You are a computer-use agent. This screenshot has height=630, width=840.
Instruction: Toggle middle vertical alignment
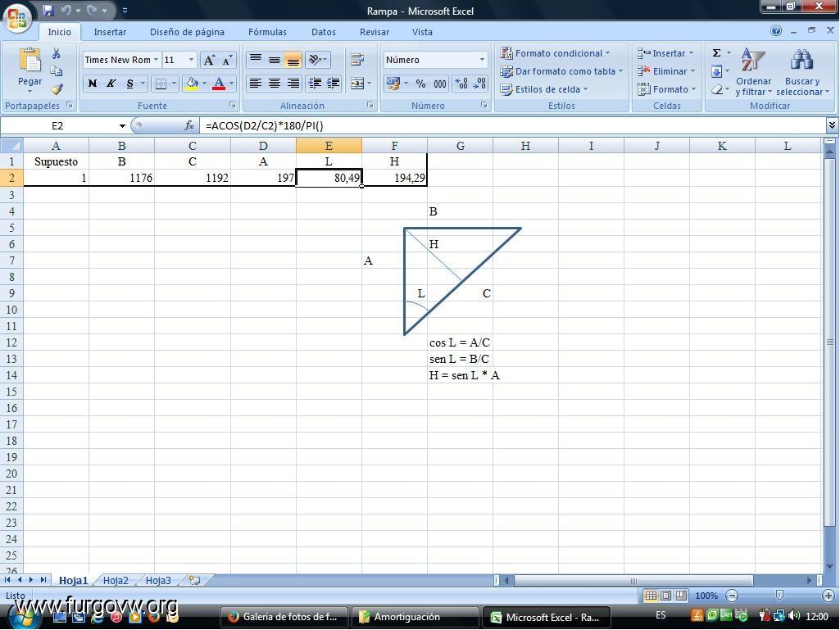click(275, 60)
